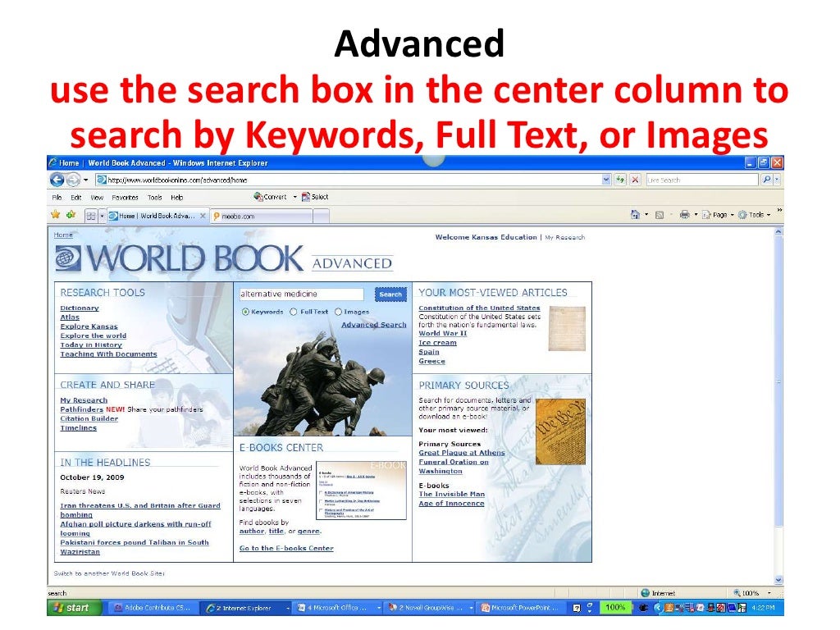
Task: Click the blue Search button
Action: pyautogui.click(x=390, y=294)
